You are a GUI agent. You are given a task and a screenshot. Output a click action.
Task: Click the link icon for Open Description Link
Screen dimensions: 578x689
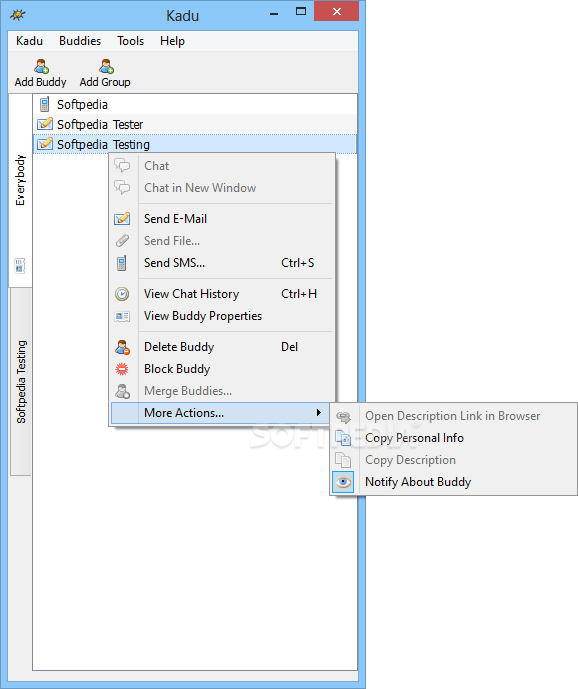pos(343,416)
